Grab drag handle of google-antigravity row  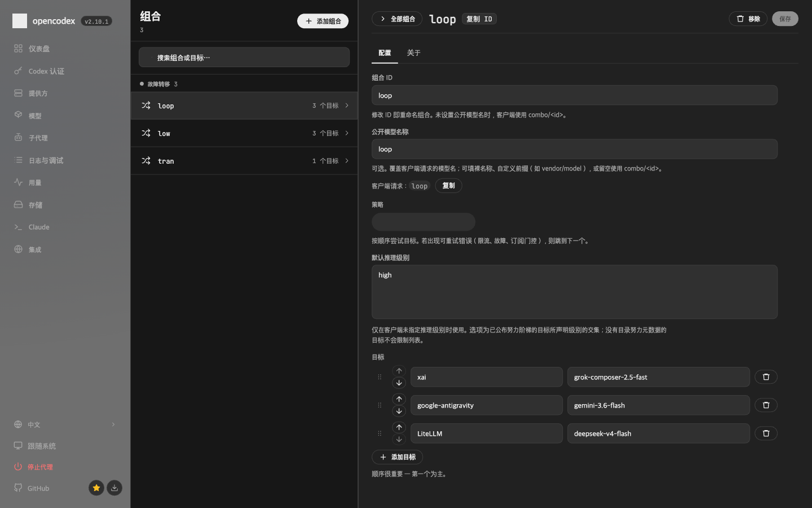tap(379, 405)
